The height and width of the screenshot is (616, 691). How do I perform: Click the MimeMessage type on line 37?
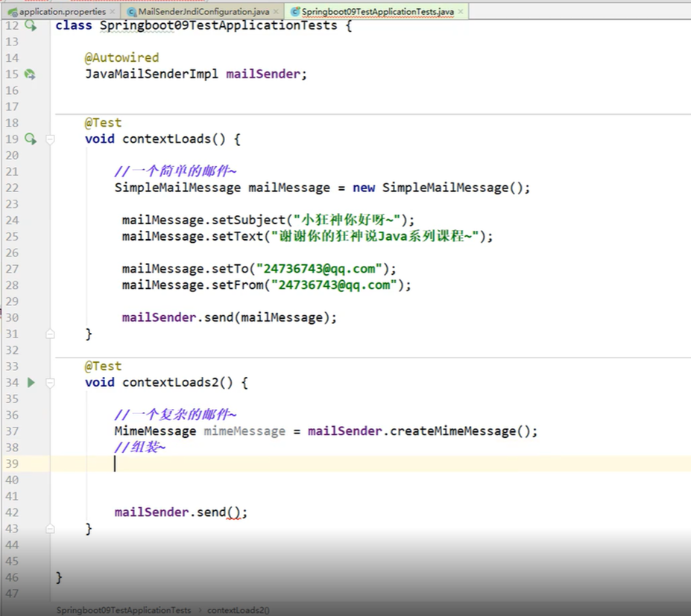pyautogui.click(x=155, y=431)
